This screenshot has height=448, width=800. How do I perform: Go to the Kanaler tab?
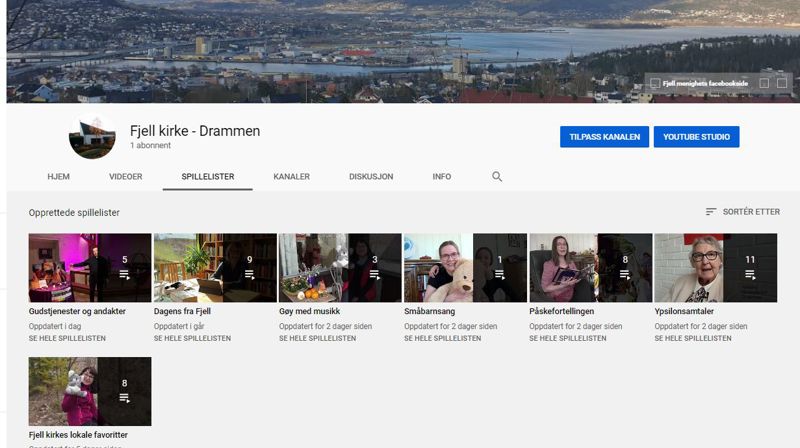[x=291, y=177]
